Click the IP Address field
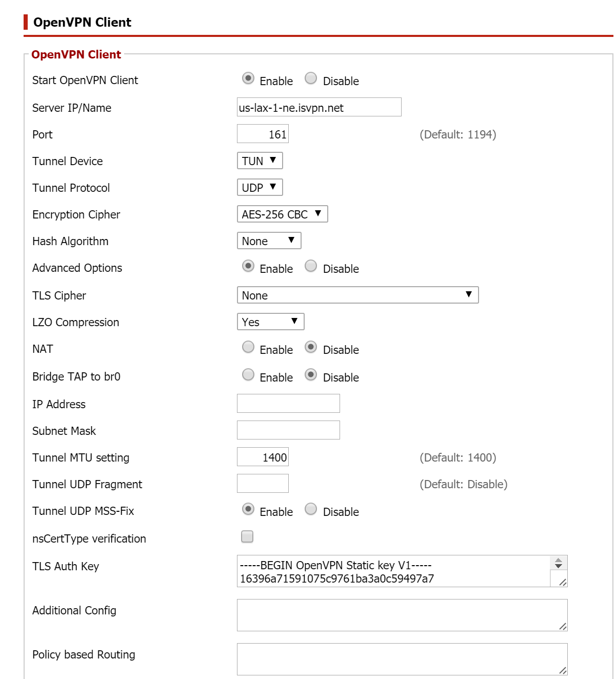Screen dimensions: 616x679 [288, 404]
